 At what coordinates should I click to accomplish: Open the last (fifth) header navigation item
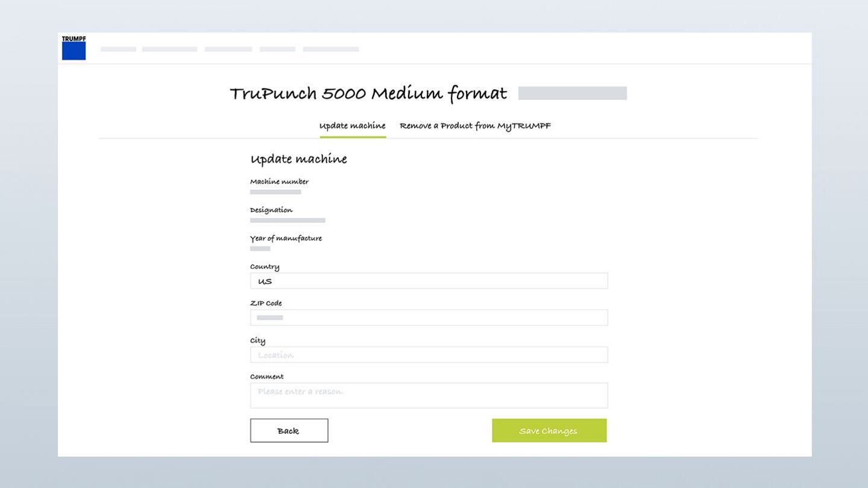pos(330,49)
